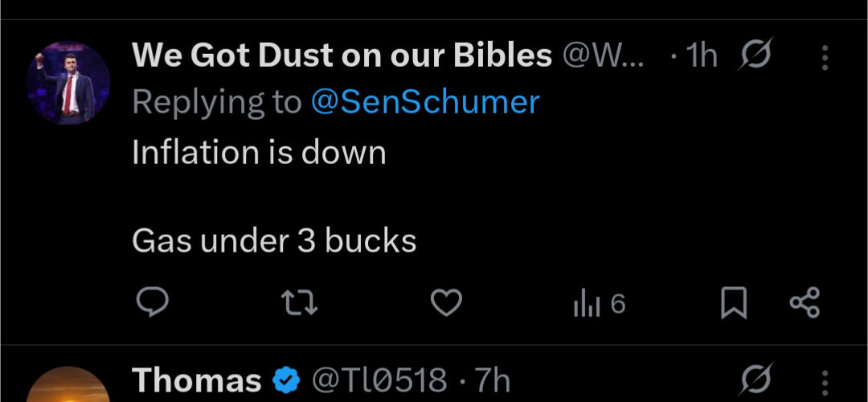The image size is (868, 402).
Task: Click Thomas's blue verified badge
Action: coord(286,380)
